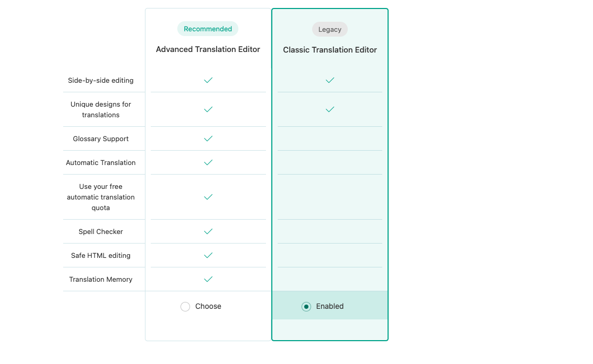The image size is (593, 364).
Task: Click Advanced editor's Unique designs checkmark
Action: tap(209, 110)
